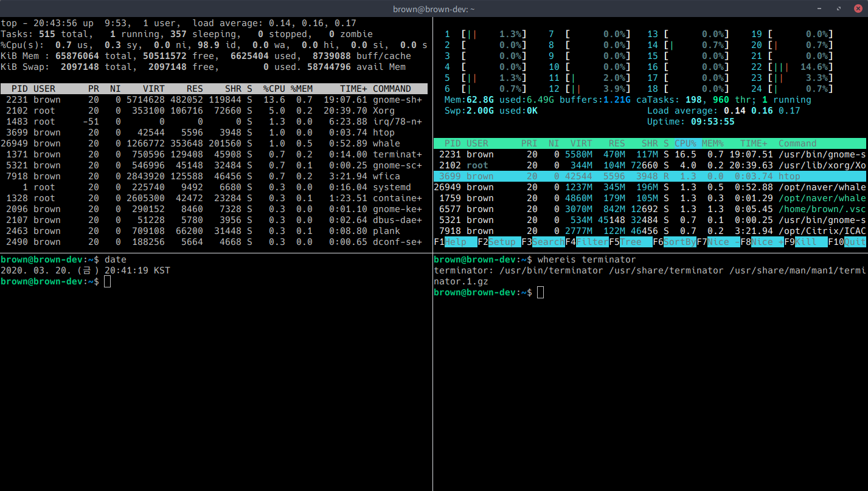868x491 pixels.
Task: Focus prompt cursor below date output
Action: (x=108, y=281)
